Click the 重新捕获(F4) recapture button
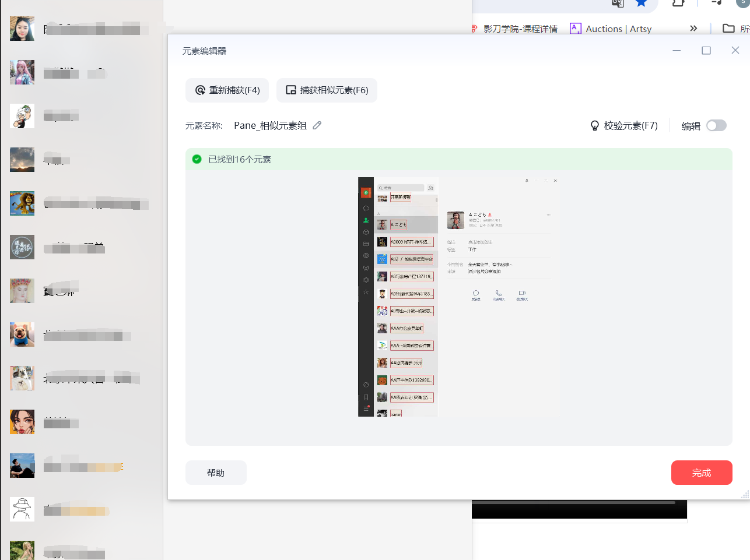 pyautogui.click(x=227, y=90)
